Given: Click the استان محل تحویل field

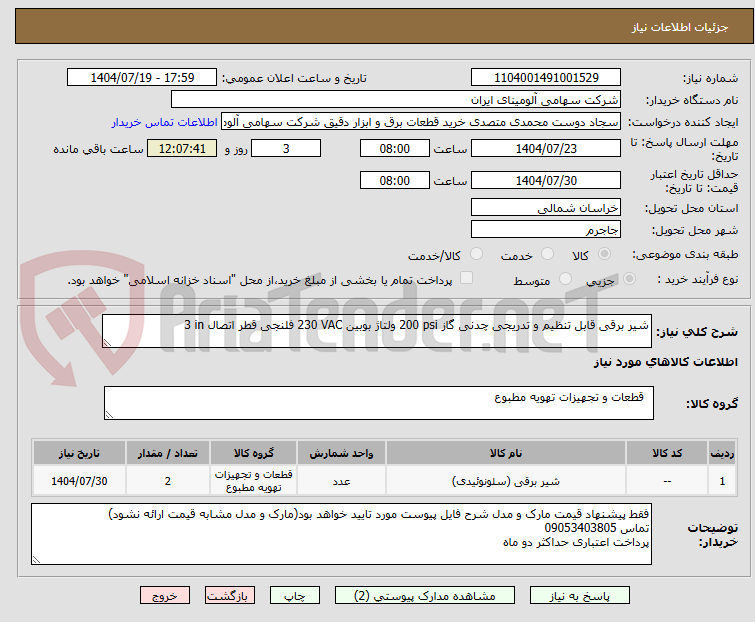Looking at the screenshot, I should (x=546, y=207).
